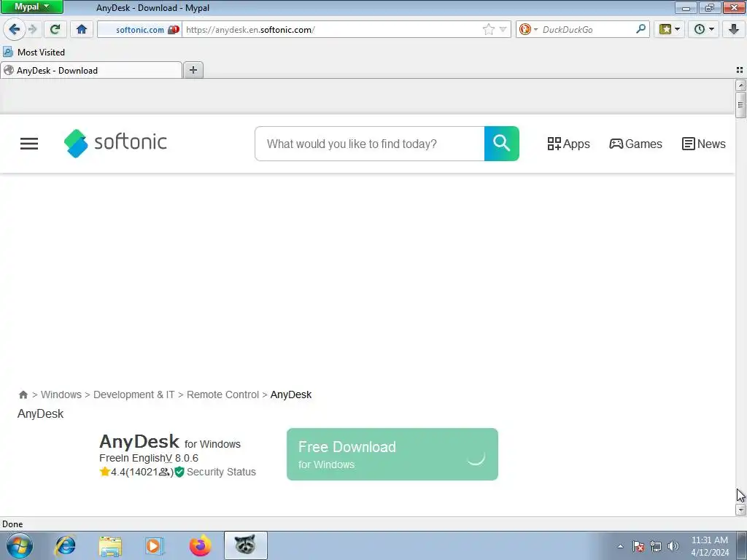Launch Internet Explorer from taskbar
This screenshot has height=560, width=747.
point(65,545)
